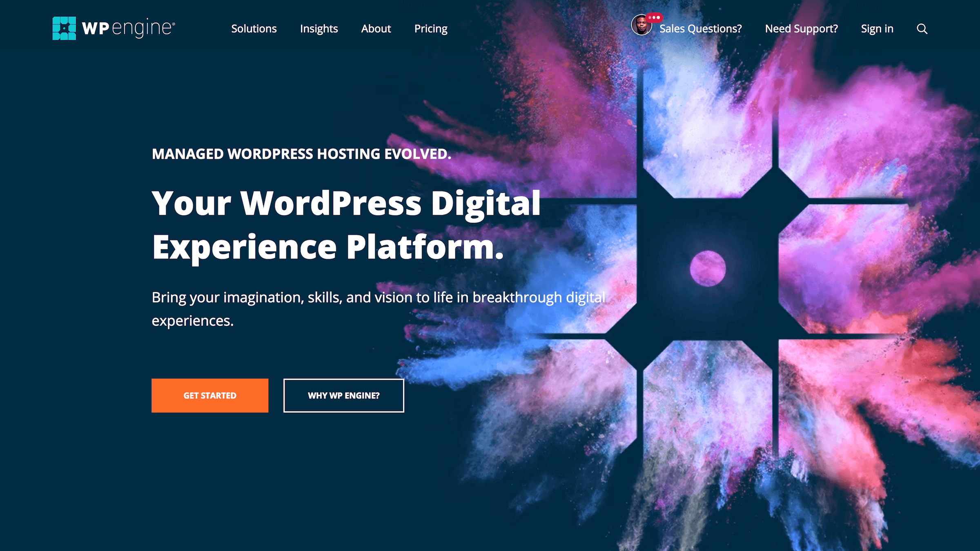The height and width of the screenshot is (551, 980).
Task: Click the GET STARTED button
Action: 210,395
